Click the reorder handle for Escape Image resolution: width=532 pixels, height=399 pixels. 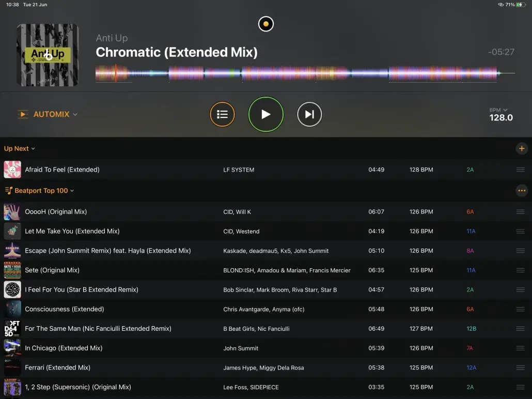tap(521, 251)
